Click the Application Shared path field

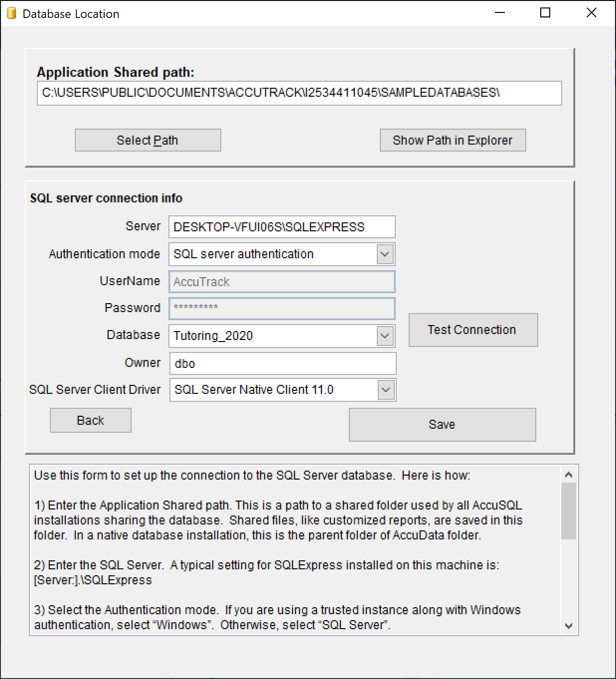[299, 93]
